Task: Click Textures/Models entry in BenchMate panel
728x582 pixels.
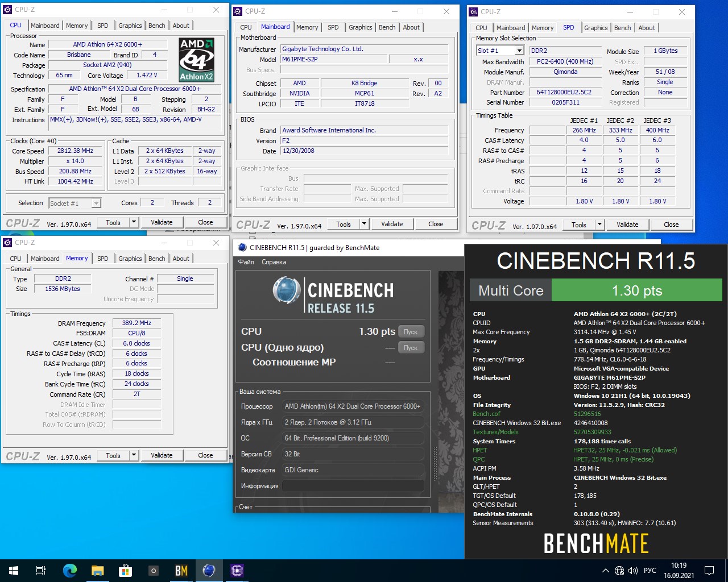Action: click(495, 432)
